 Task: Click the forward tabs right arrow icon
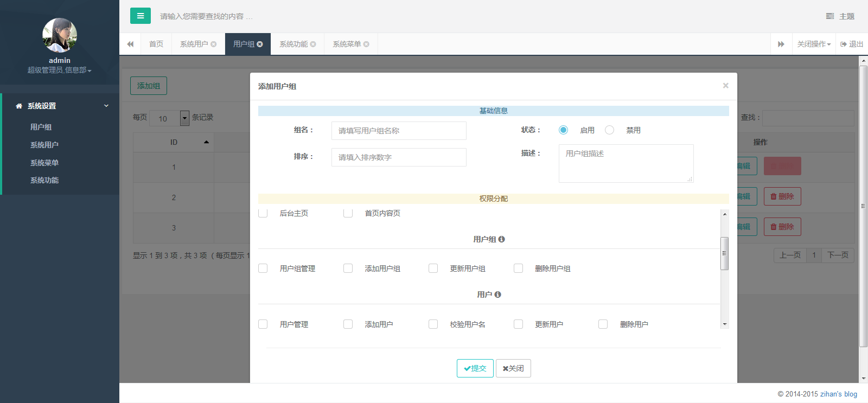click(781, 44)
